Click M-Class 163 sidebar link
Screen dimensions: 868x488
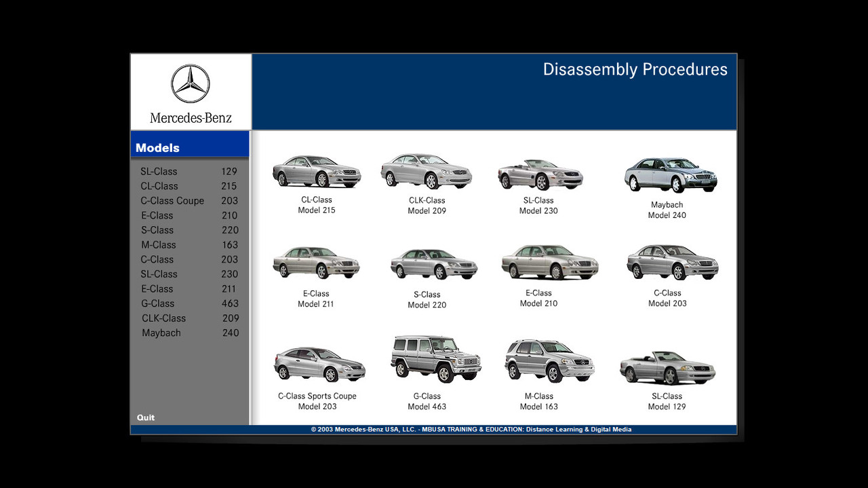point(189,245)
